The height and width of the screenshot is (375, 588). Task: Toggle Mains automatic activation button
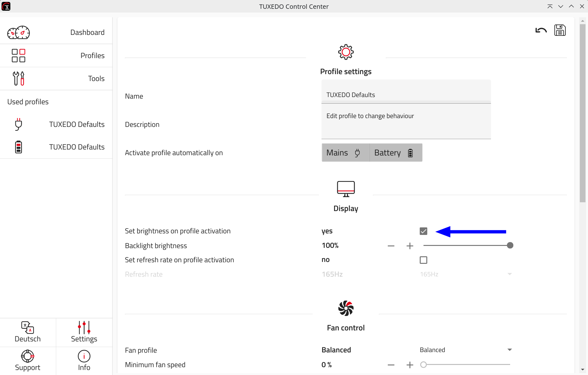pyautogui.click(x=346, y=153)
